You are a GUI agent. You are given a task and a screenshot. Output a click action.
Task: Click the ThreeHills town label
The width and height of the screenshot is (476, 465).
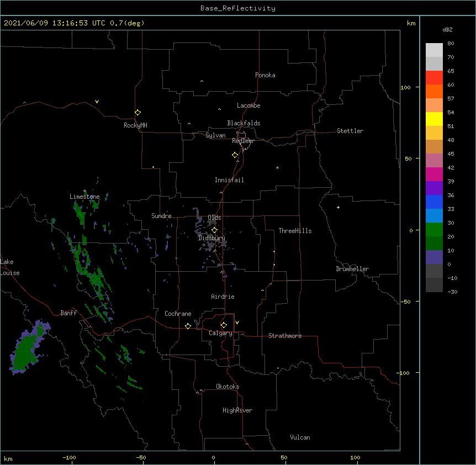pos(295,231)
